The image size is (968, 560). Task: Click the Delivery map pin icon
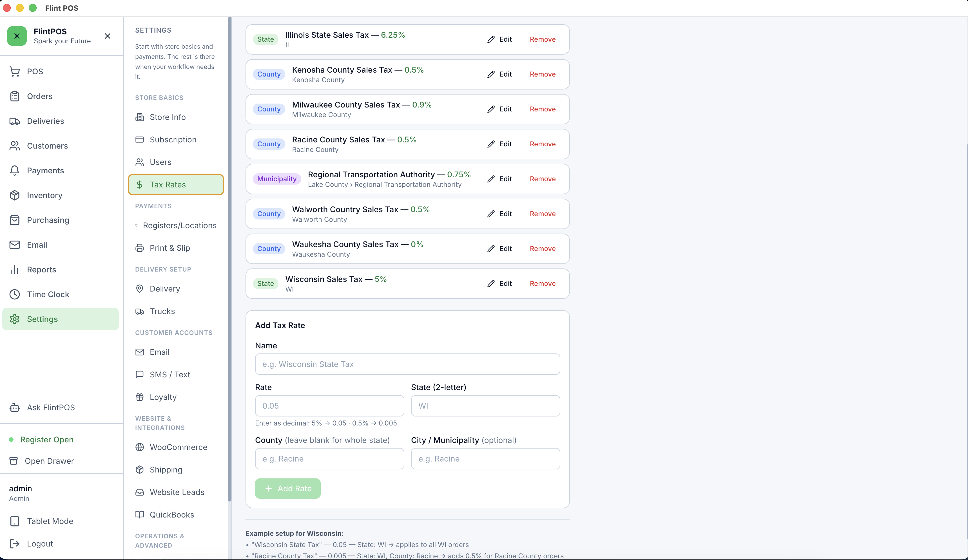click(140, 289)
